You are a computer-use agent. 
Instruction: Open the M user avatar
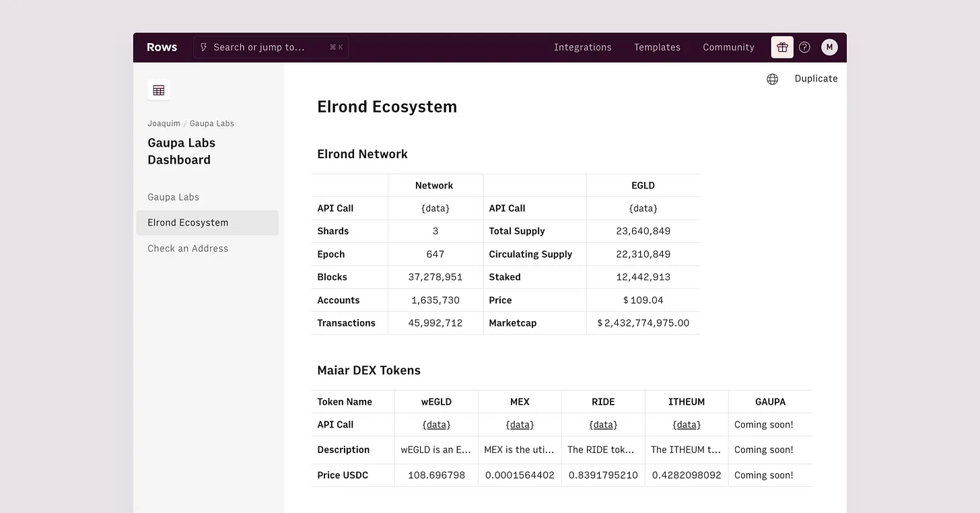coord(829,47)
